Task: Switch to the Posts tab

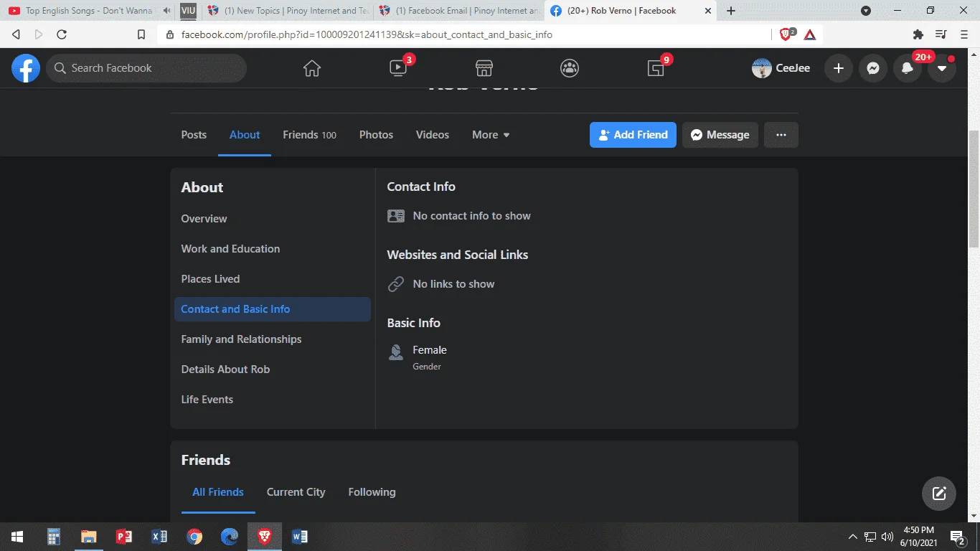Action: pyautogui.click(x=194, y=135)
